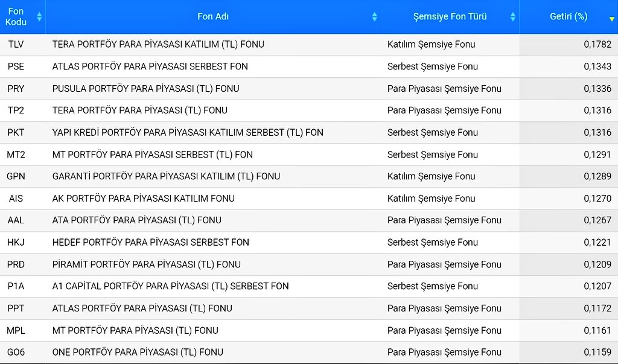Select fund code HKJ
The image size is (618, 364).
(x=16, y=242)
